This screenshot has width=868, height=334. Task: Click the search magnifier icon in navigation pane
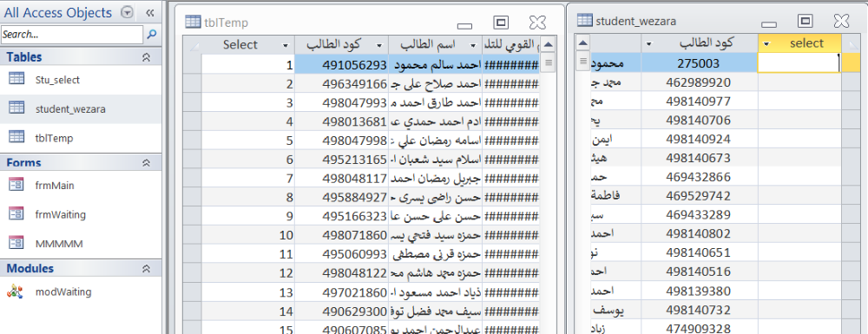(x=152, y=35)
